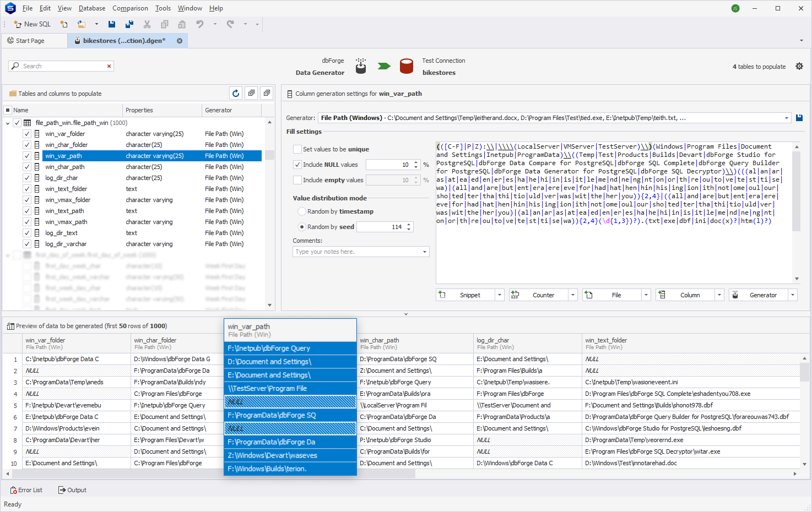
Task: Click the save generator icon beside Generator dropdown
Action: coord(799,118)
